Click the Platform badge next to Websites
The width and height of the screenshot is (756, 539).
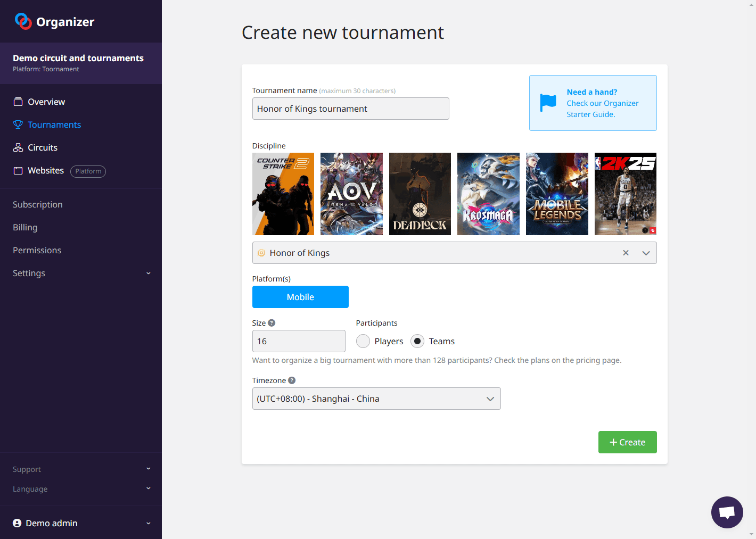(x=88, y=171)
